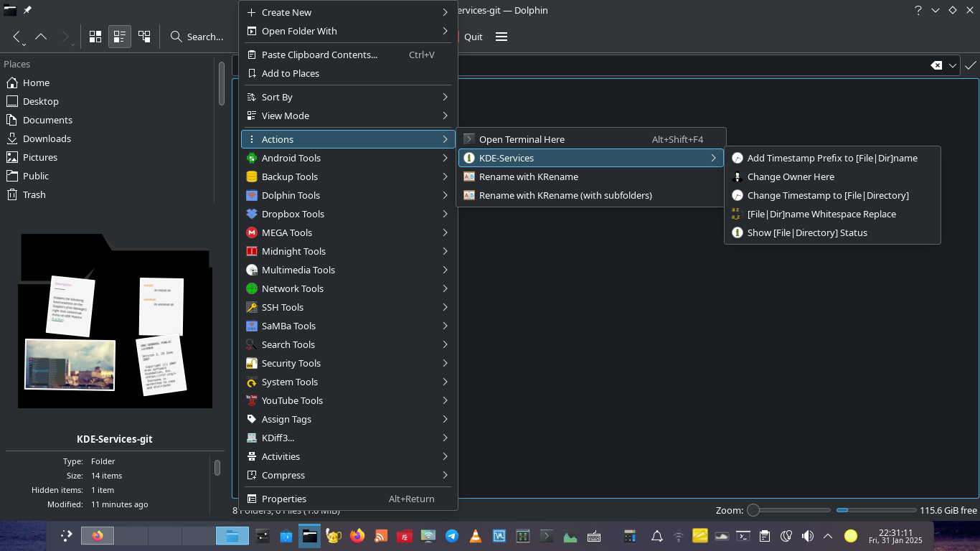The height and width of the screenshot is (551, 980).
Task: Go up one folder with the Up arrow
Action: (41, 37)
